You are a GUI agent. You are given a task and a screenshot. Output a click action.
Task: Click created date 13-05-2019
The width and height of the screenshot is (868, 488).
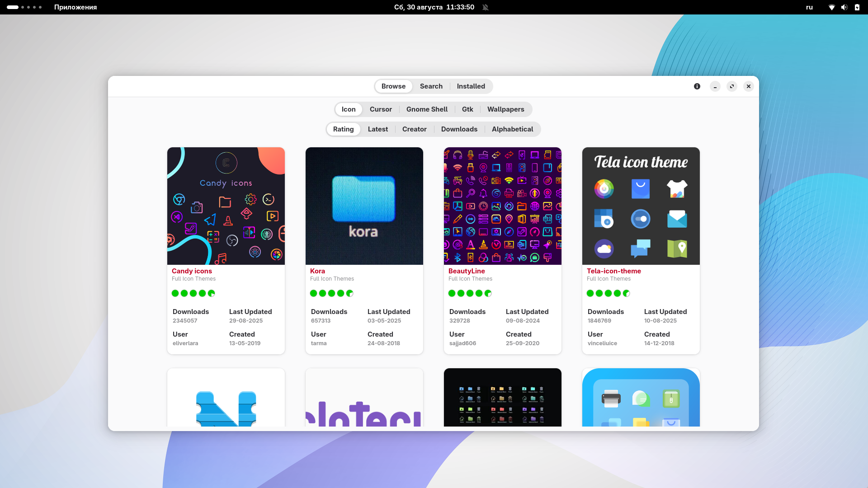pos(245,343)
